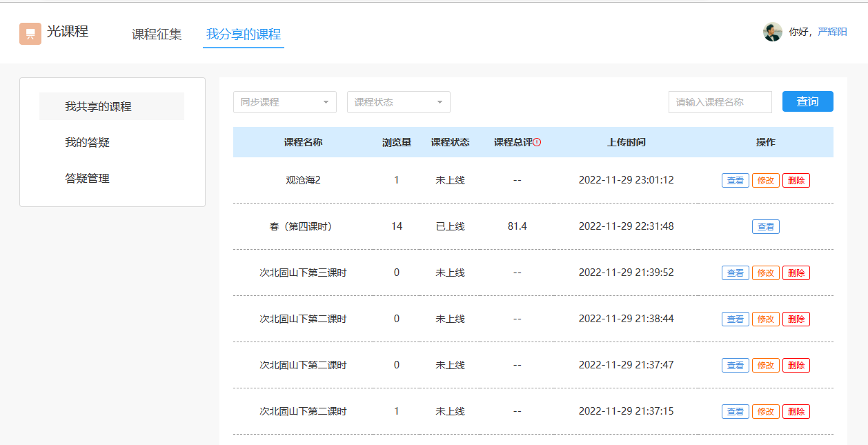This screenshot has width=868, height=445.
Task: View the 观沧海2 course
Action: tap(735, 180)
